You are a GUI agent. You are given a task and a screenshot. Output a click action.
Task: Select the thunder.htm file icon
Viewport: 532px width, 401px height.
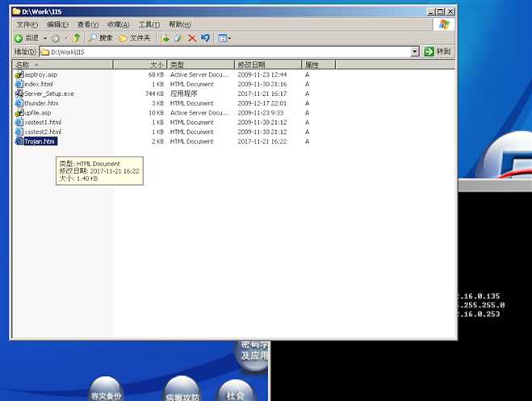(19, 103)
